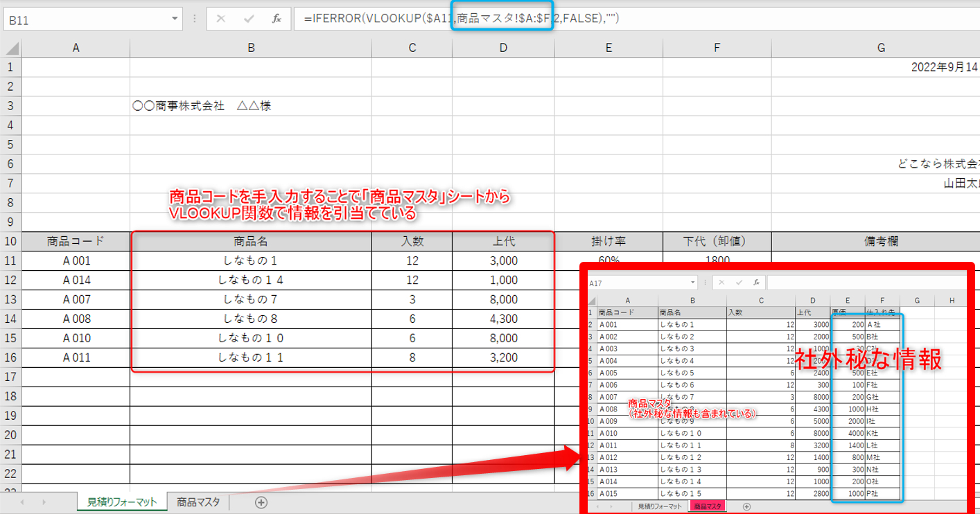Click the Cancel X icon in formula bar

221,19
